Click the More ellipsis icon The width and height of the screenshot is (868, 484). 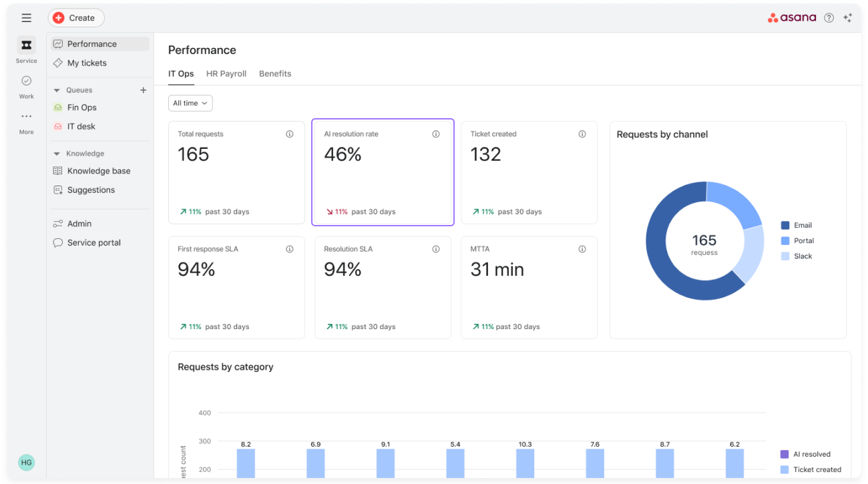26,116
